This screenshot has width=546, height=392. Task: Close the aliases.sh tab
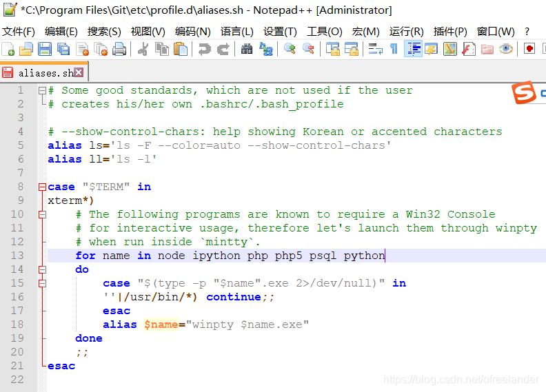coord(79,72)
